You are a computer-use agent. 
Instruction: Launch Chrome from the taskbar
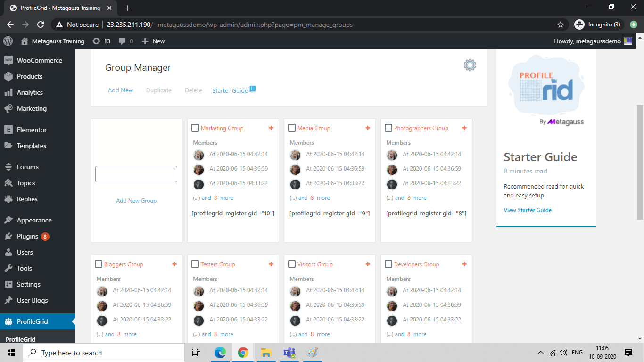click(243, 353)
